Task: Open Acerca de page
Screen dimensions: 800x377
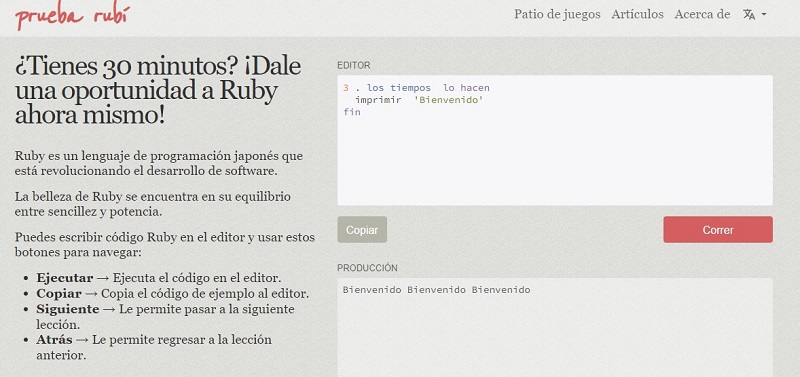Action: 702,14
